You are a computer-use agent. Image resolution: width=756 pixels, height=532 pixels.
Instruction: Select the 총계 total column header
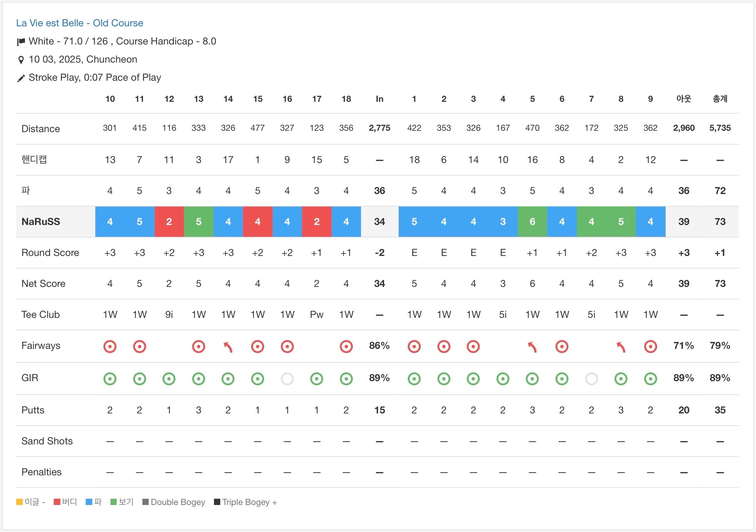click(x=720, y=99)
